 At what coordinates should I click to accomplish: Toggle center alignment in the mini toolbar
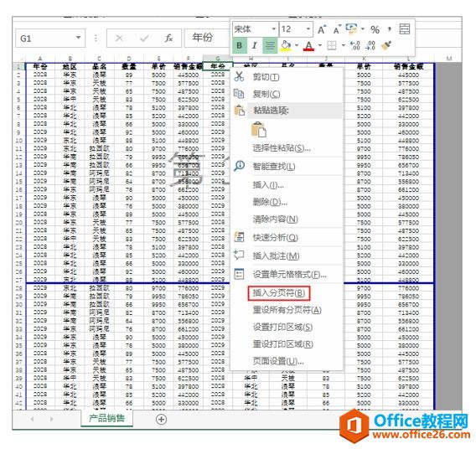pos(270,45)
